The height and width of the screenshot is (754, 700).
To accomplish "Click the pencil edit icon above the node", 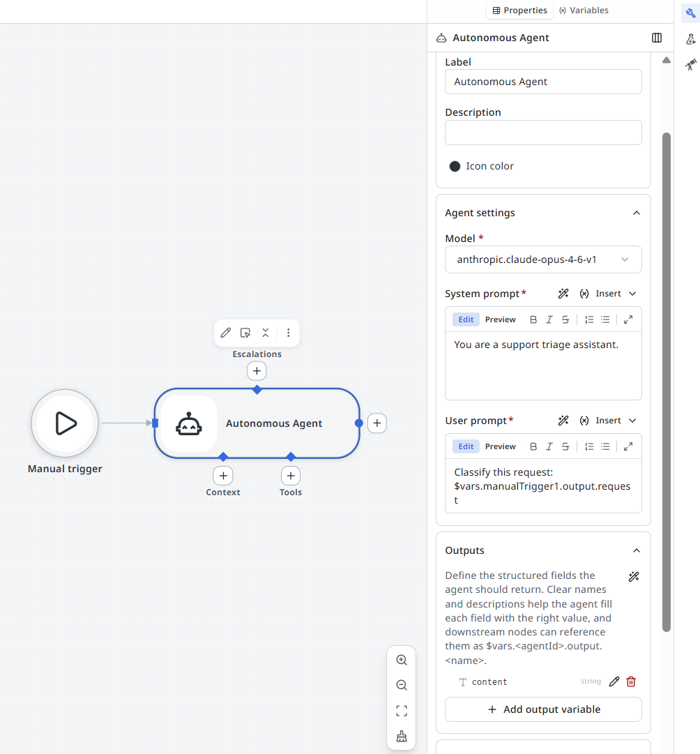I will tap(225, 333).
